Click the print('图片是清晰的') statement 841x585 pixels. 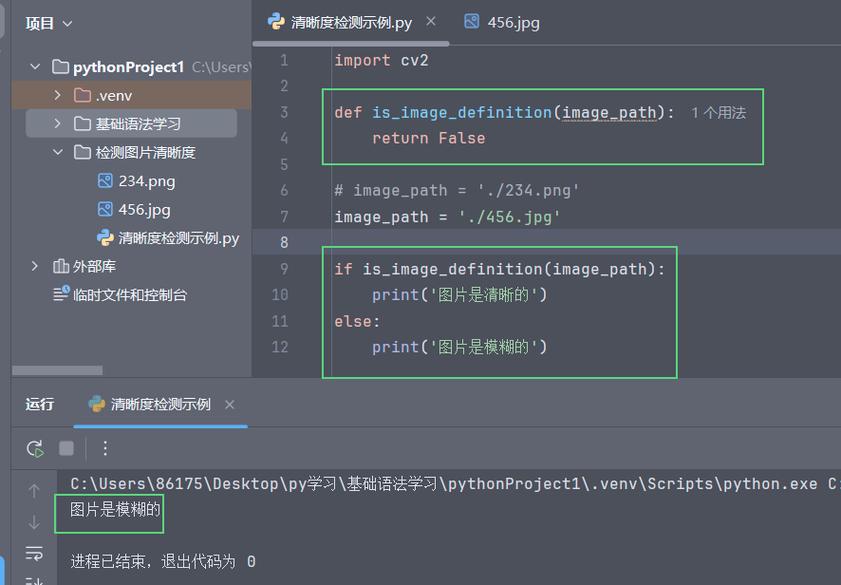(460, 295)
